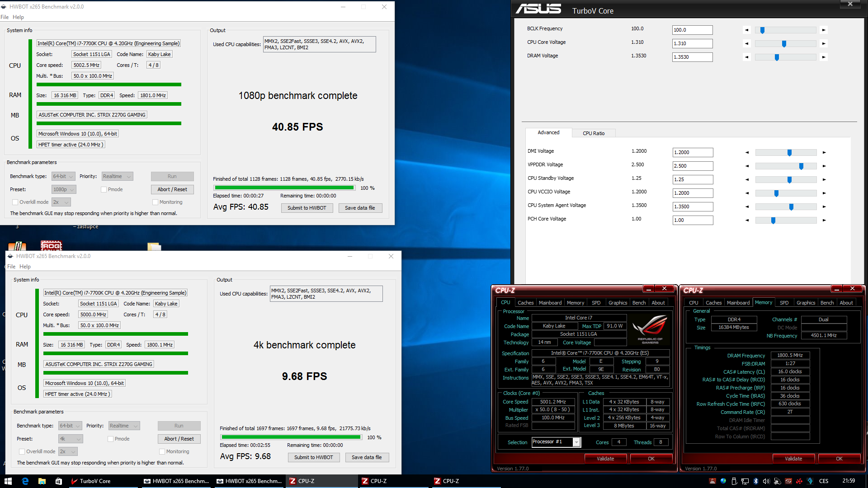The width and height of the screenshot is (868, 488).
Task: Click the blue arrow-shaped tray icon
Action: point(810,481)
